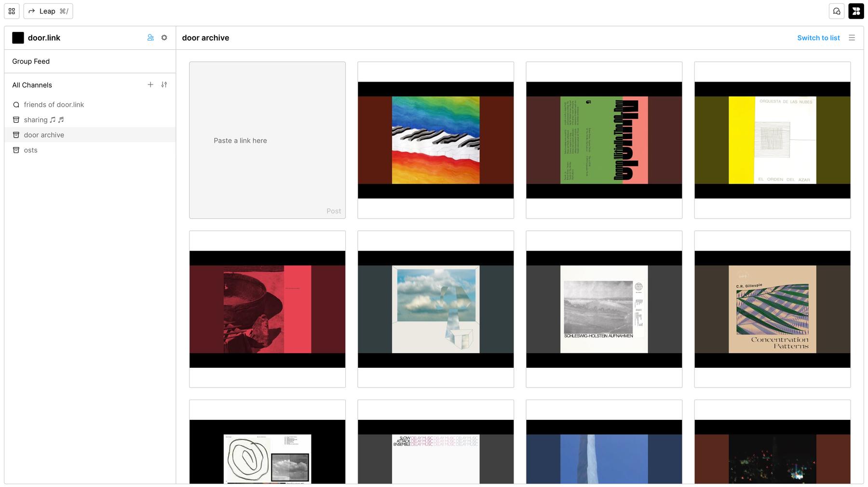Open the sharing music channel

(x=90, y=120)
